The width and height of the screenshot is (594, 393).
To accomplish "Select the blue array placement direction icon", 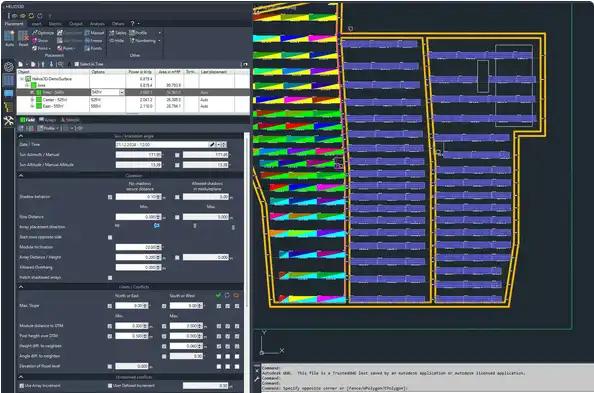I will tap(156, 226).
